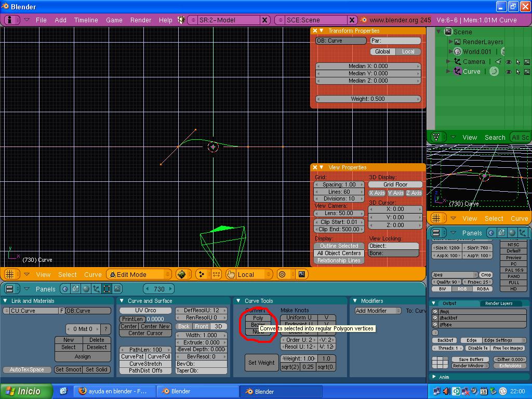This screenshot has height=399, width=532.
Task: Select the Script context icon in Panels
Action: [x=76, y=289]
